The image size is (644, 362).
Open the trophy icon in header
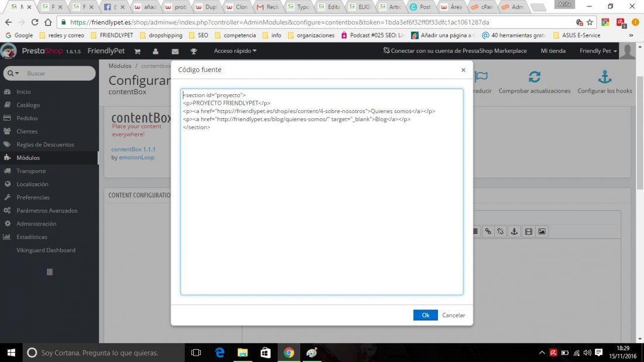pyautogui.click(x=194, y=51)
